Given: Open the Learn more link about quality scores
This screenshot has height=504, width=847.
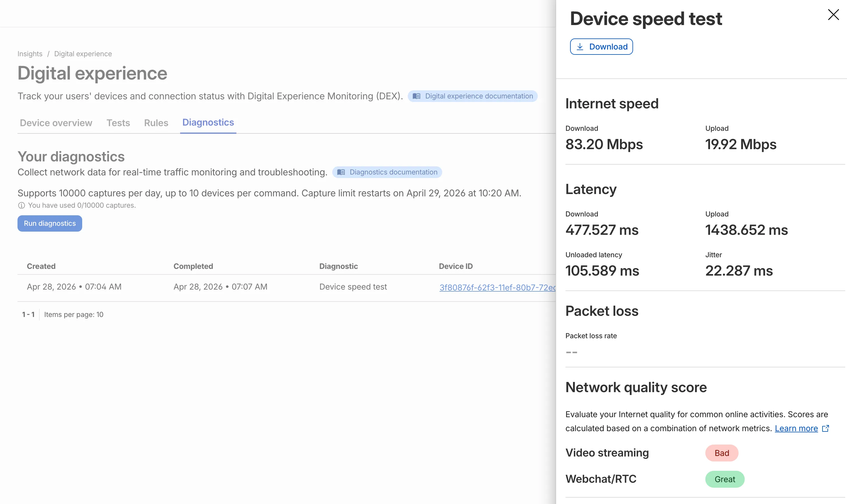Looking at the screenshot, I should 796,428.
